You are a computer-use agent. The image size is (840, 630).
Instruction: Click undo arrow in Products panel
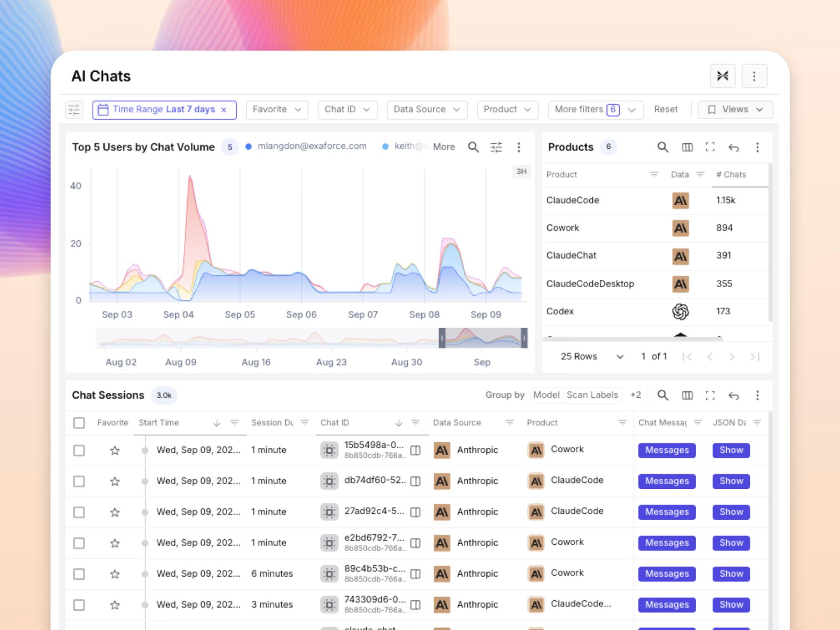pyautogui.click(x=734, y=147)
